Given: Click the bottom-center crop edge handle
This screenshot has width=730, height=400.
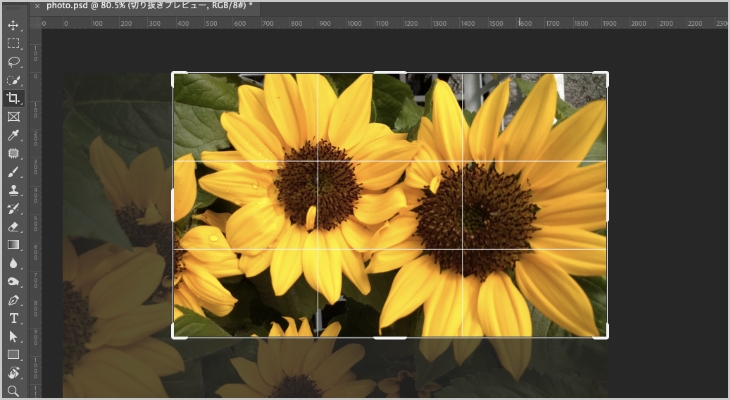Looking at the screenshot, I should coord(390,338).
